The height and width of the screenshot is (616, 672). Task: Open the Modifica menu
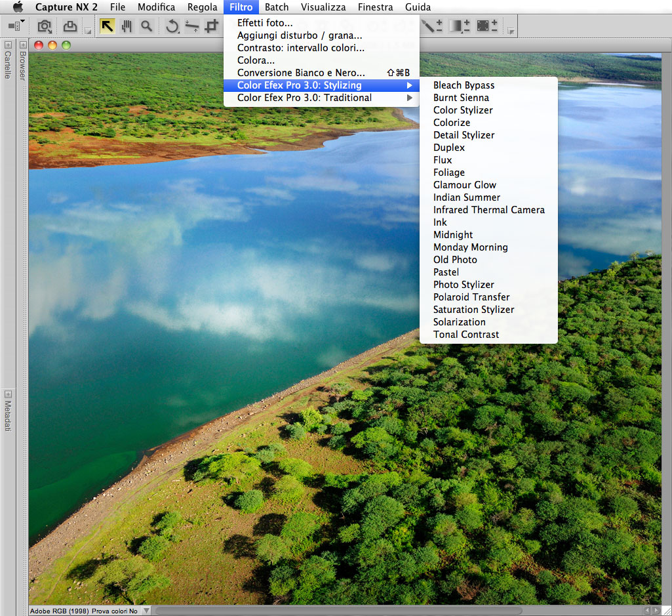tap(156, 7)
